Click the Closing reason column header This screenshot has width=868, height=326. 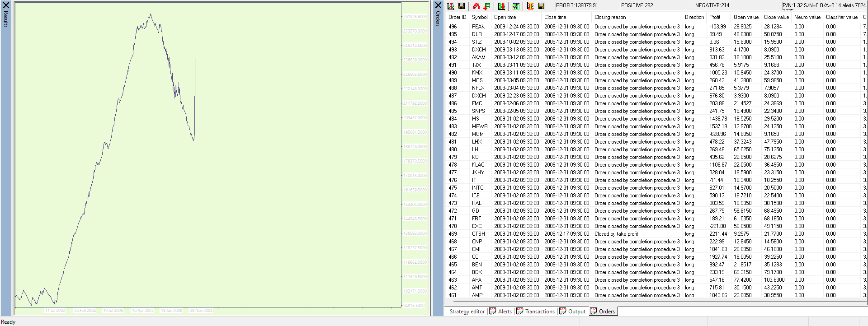tap(610, 17)
